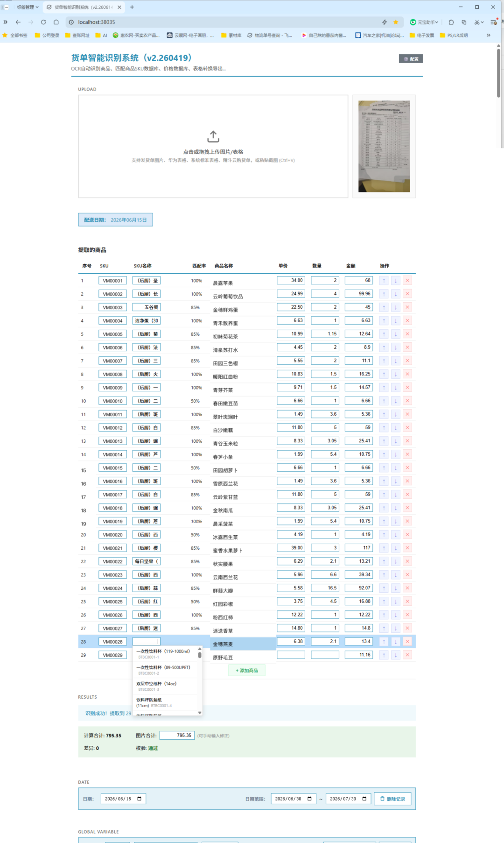The height and width of the screenshot is (843, 504).
Task: Click the 删除记录 button
Action: coord(392,799)
